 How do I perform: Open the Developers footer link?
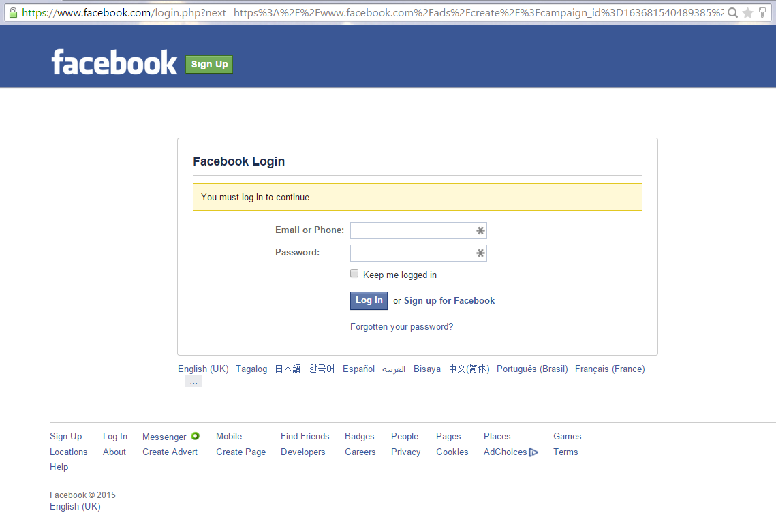pyautogui.click(x=303, y=452)
